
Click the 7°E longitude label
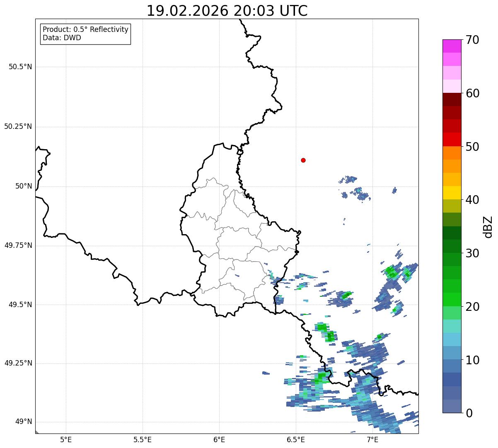coord(372,439)
